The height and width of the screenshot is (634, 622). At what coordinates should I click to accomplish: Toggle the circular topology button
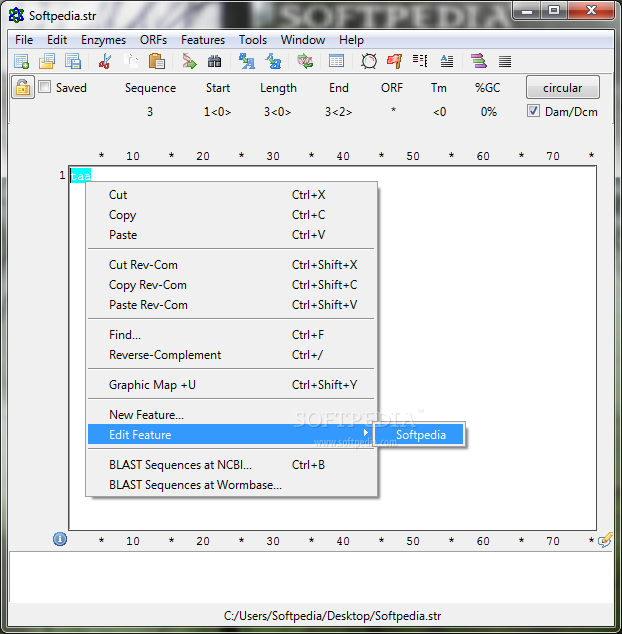click(x=563, y=87)
